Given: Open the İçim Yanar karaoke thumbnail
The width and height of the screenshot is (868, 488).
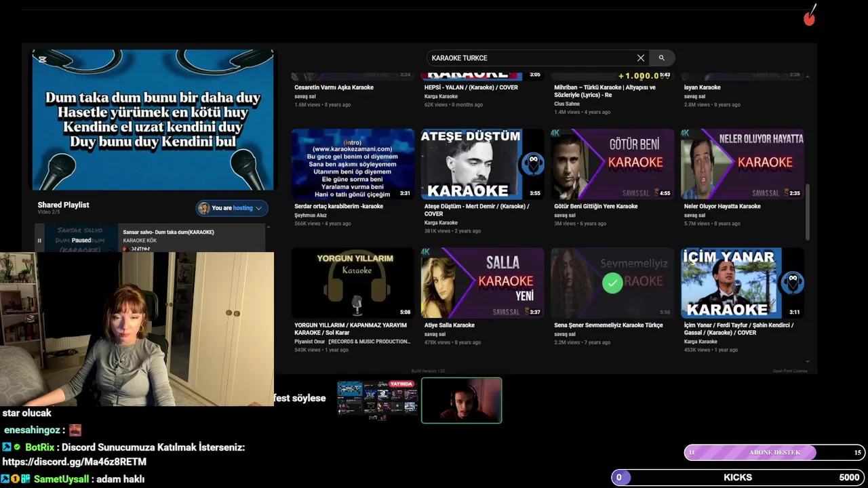Looking at the screenshot, I should click(x=742, y=283).
